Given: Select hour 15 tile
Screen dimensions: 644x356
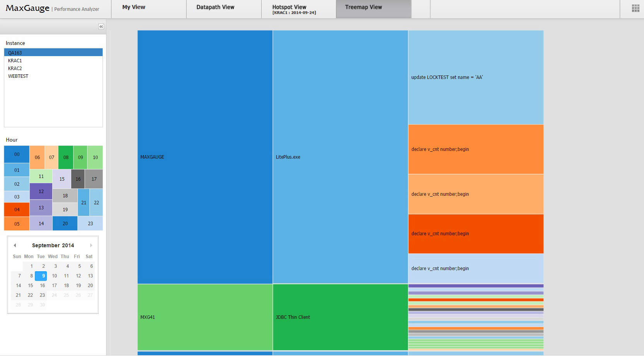Looking at the screenshot, I should pos(62,179).
